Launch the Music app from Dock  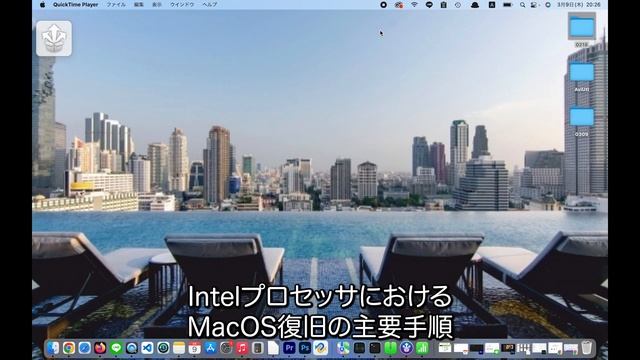[242, 348]
